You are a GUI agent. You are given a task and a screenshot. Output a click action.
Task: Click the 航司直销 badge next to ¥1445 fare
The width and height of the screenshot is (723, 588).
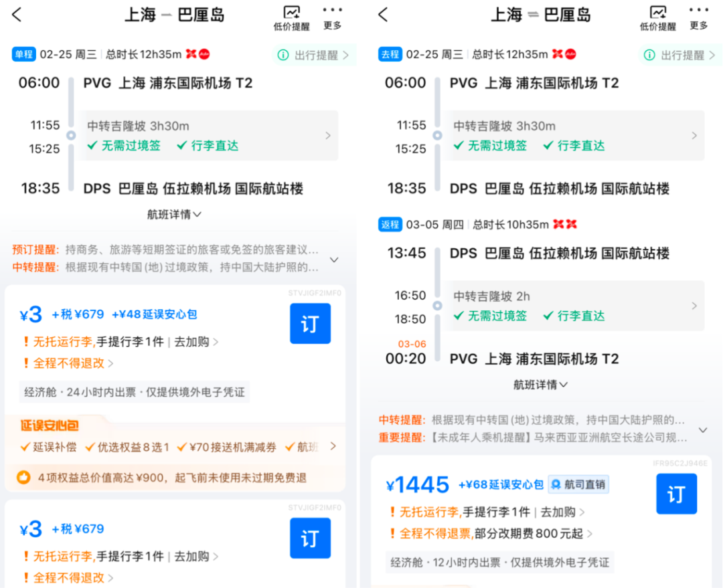(578, 485)
